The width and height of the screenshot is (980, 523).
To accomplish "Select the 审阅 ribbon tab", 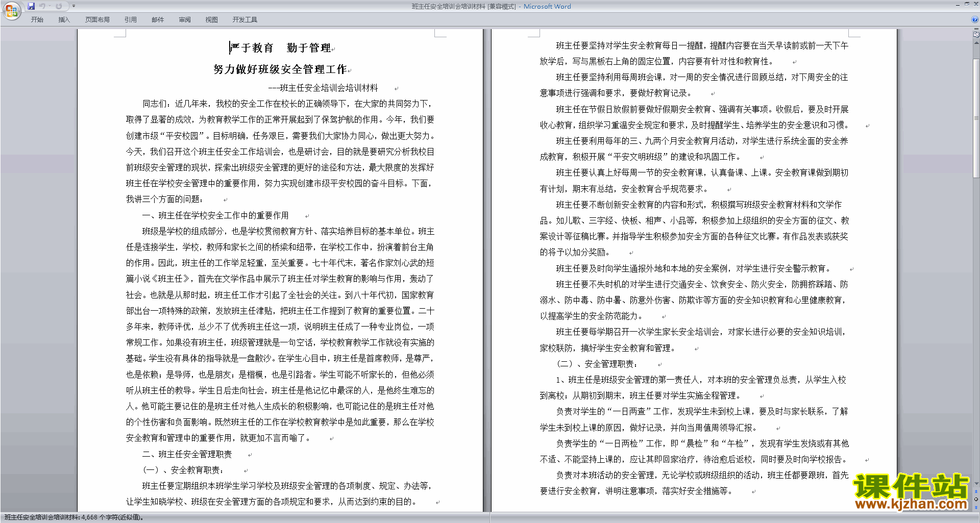I will (x=185, y=20).
